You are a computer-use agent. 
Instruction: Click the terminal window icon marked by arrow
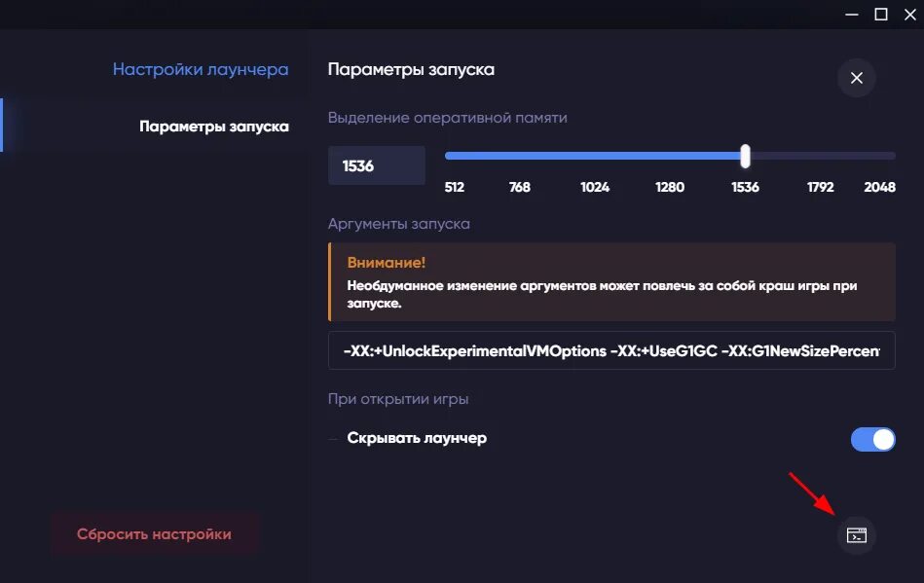[855, 534]
